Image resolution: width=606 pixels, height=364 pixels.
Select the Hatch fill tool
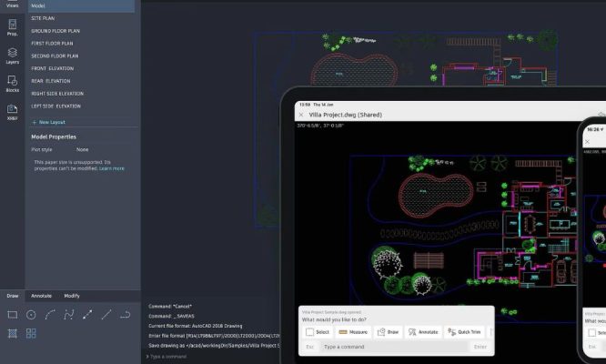[x=13, y=334]
